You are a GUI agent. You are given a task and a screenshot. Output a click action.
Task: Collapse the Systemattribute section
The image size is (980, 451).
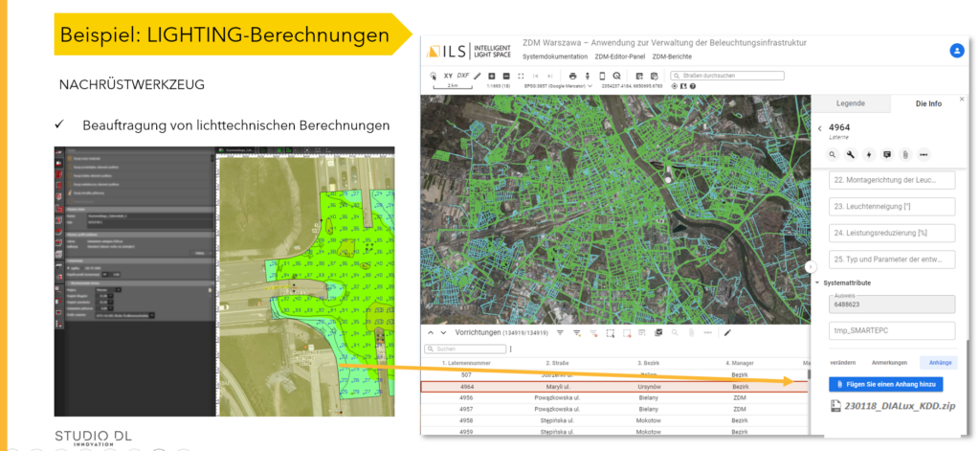[x=816, y=282]
